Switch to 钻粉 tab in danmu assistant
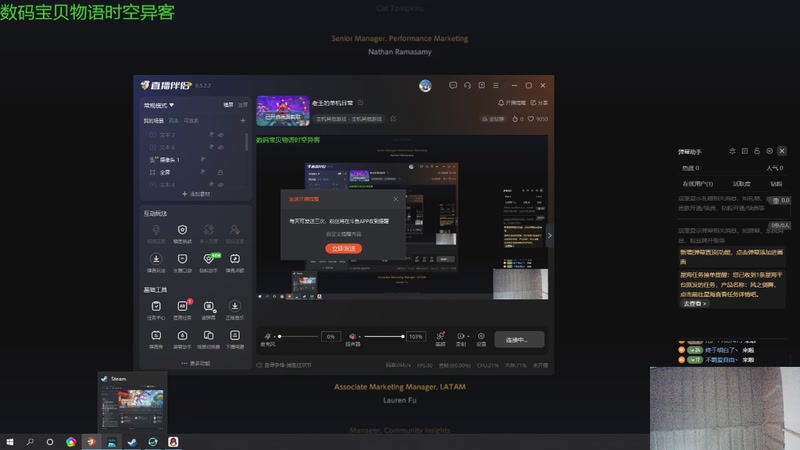 776,184
